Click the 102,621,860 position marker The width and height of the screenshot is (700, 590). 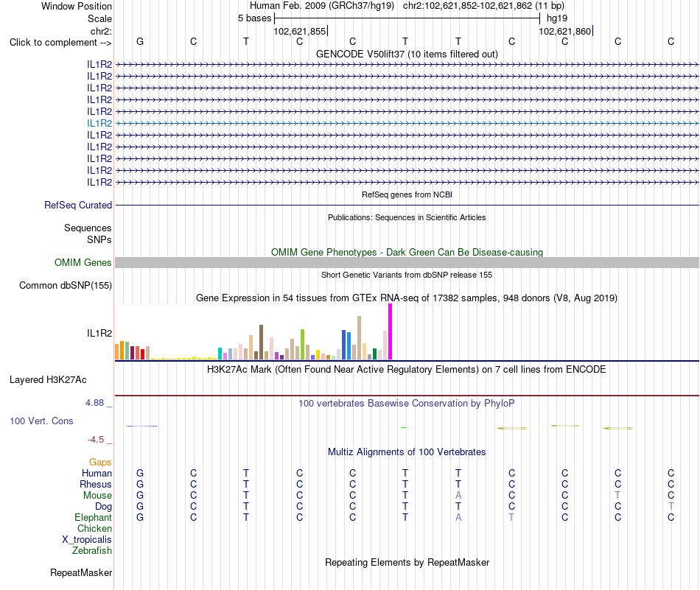(565, 31)
